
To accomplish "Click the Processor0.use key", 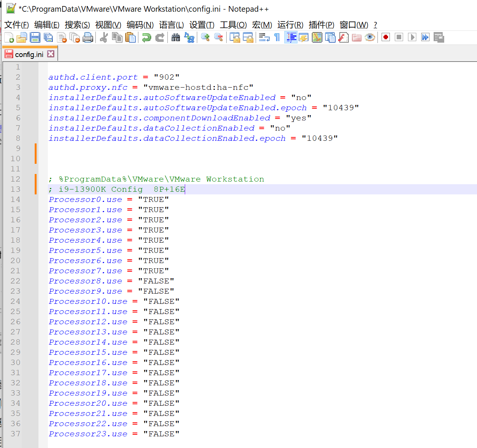I will 86,199.
